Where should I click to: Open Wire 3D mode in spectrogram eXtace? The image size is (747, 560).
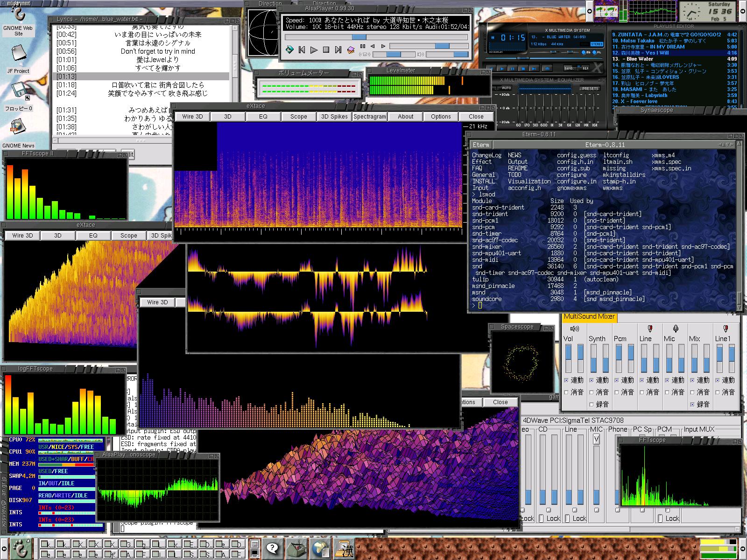click(192, 117)
